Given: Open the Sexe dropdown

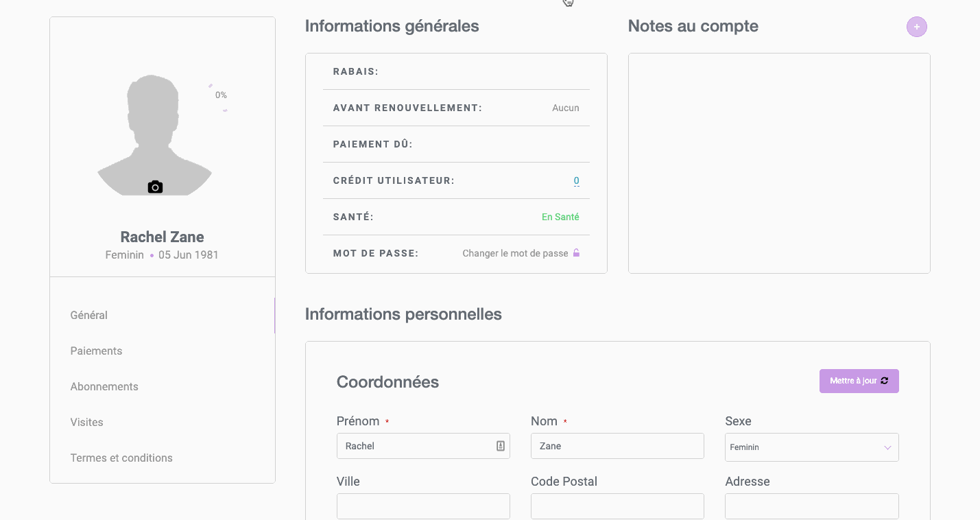Looking at the screenshot, I should point(811,447).
